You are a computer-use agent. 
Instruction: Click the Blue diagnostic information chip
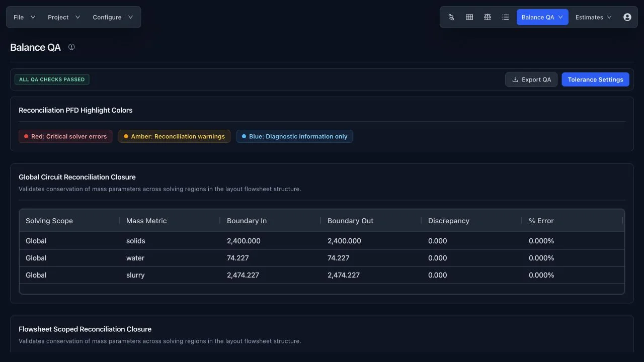coord(294,136)
